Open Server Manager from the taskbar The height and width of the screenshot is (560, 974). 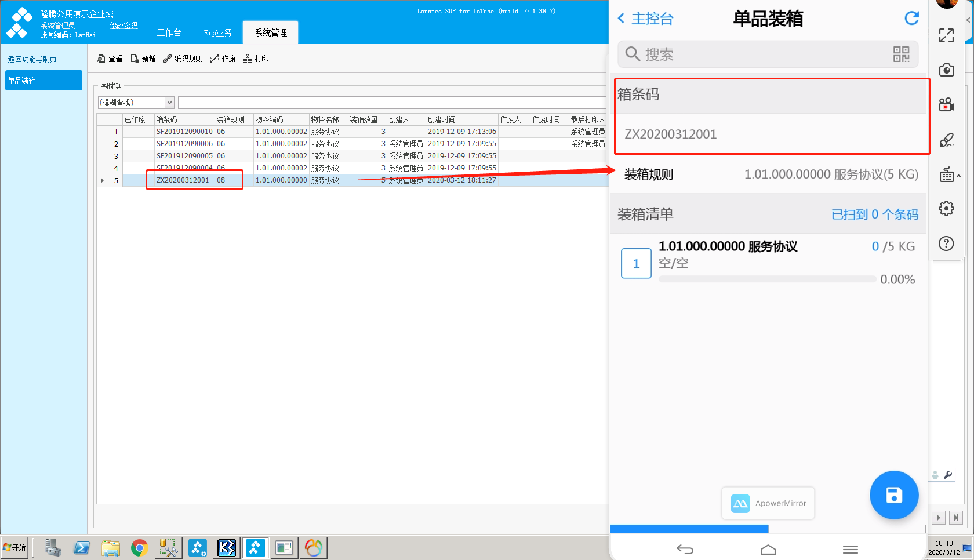point(53,548)
